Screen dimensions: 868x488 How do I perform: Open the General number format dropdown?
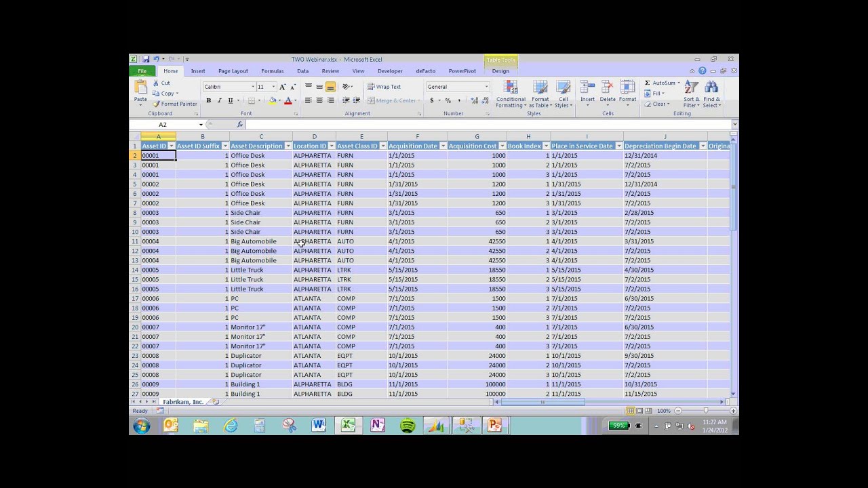(486, 87)
